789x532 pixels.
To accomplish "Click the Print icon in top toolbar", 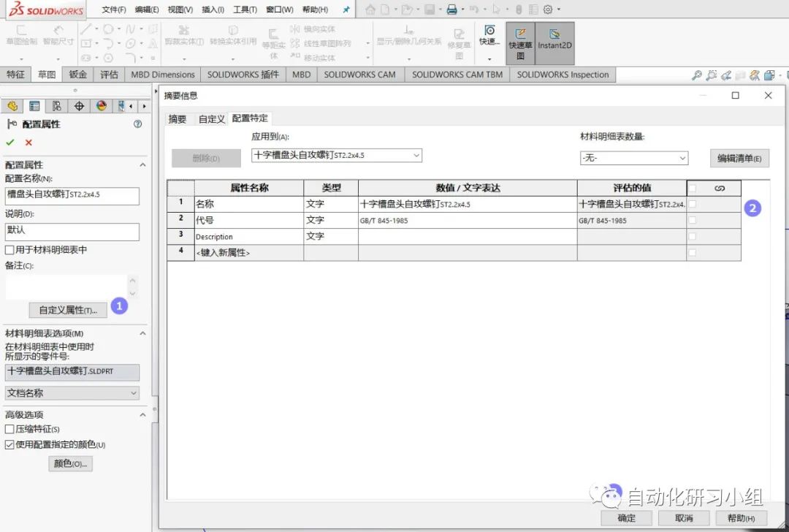I will coord(452,9).
